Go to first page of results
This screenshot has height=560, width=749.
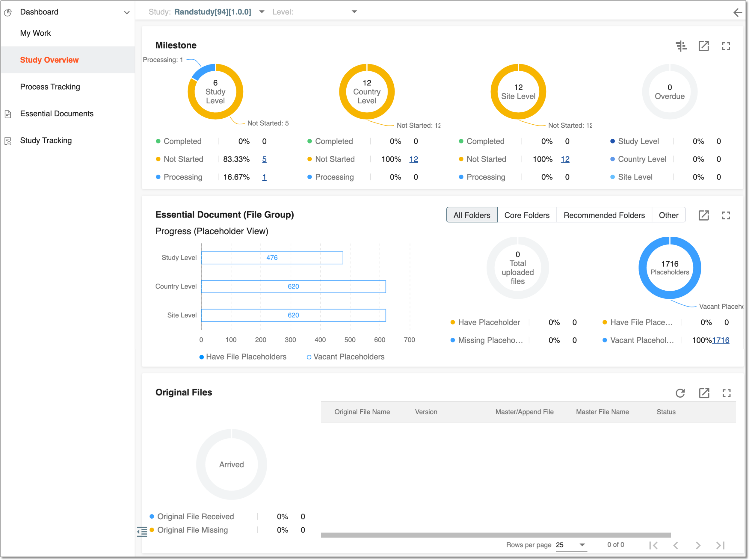pyautogui.click(x=653, y=545)
